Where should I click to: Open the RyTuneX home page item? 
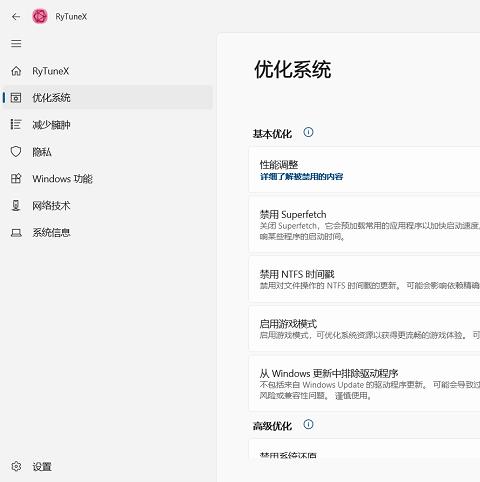coord(107,71)
